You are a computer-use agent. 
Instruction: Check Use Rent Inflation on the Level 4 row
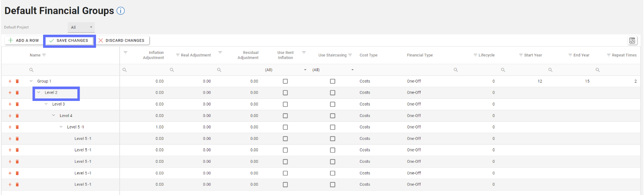285,116
